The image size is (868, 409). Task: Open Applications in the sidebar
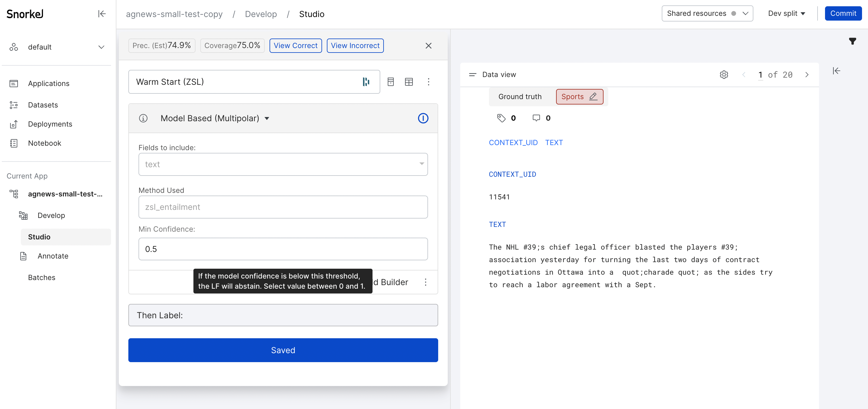[x=49, y=83]
